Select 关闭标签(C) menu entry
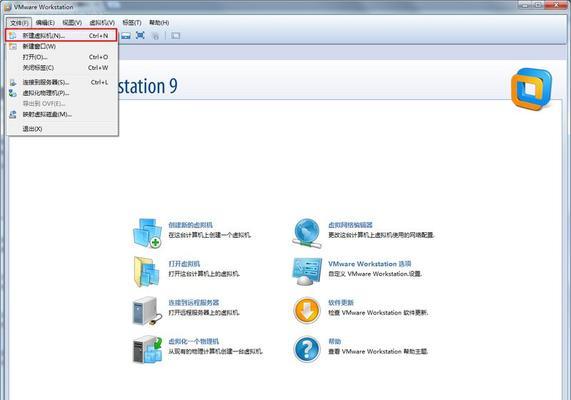The width and height of the screenshot is (571, 400). click(61, 68)
